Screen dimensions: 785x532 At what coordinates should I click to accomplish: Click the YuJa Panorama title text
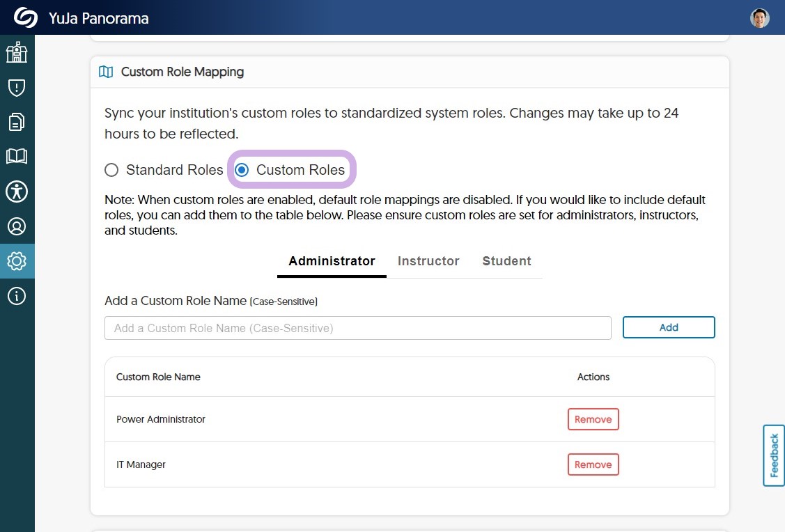pos(99,19)
